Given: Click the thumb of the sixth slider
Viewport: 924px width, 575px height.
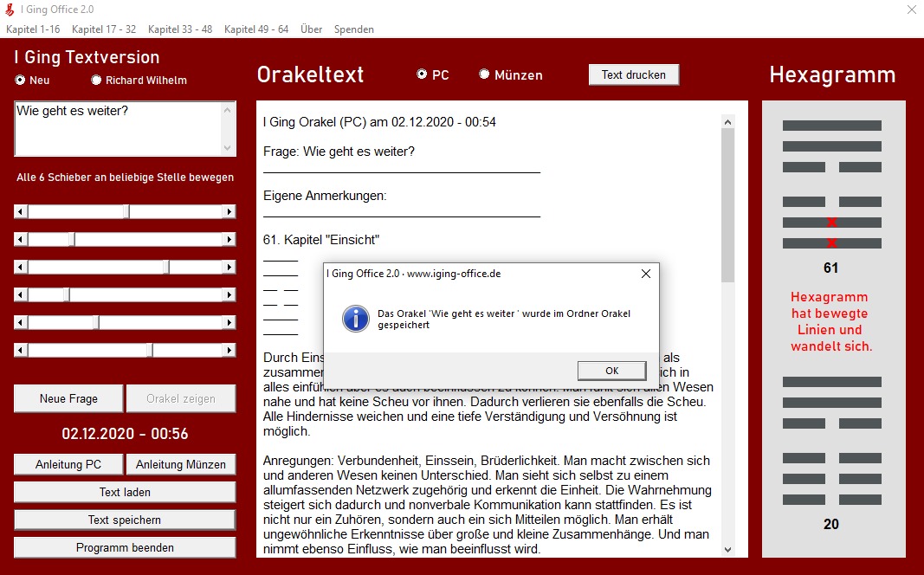Looking at the screenshot, I should (x=151, y=350).
